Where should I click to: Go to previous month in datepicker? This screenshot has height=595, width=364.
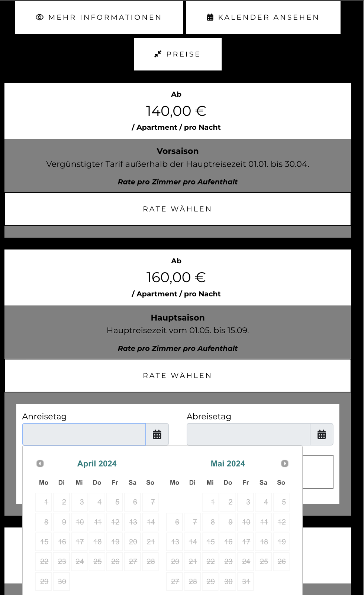coord(40,463)
